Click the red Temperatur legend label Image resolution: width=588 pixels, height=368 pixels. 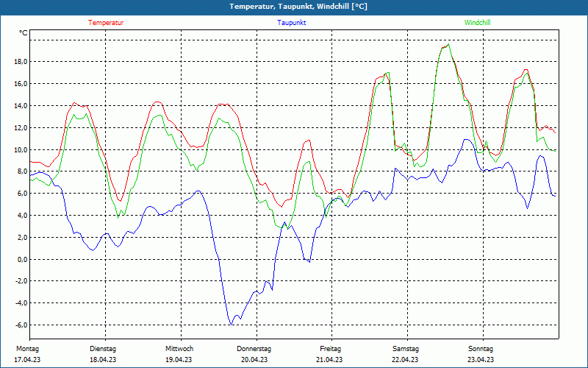(106, 23)
